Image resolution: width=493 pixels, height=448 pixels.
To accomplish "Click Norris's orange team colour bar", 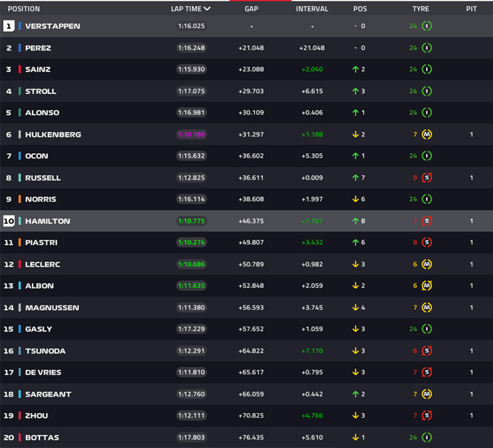I will point(20,199).
